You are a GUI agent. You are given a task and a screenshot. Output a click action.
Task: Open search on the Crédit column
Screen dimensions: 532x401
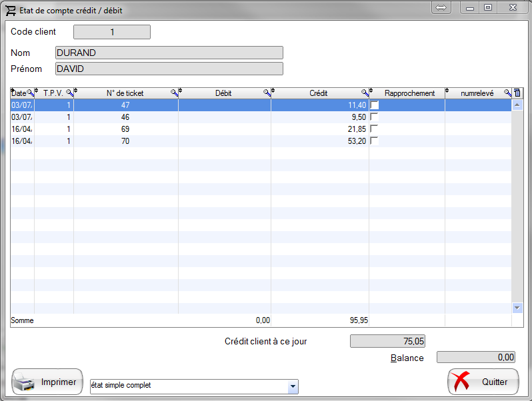click(365, 93)
